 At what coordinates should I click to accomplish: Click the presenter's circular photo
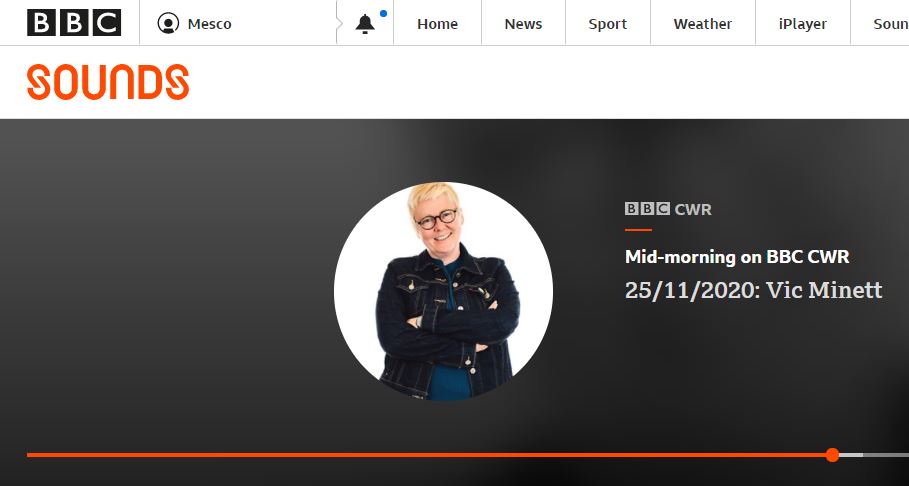(x=443, y=291)
